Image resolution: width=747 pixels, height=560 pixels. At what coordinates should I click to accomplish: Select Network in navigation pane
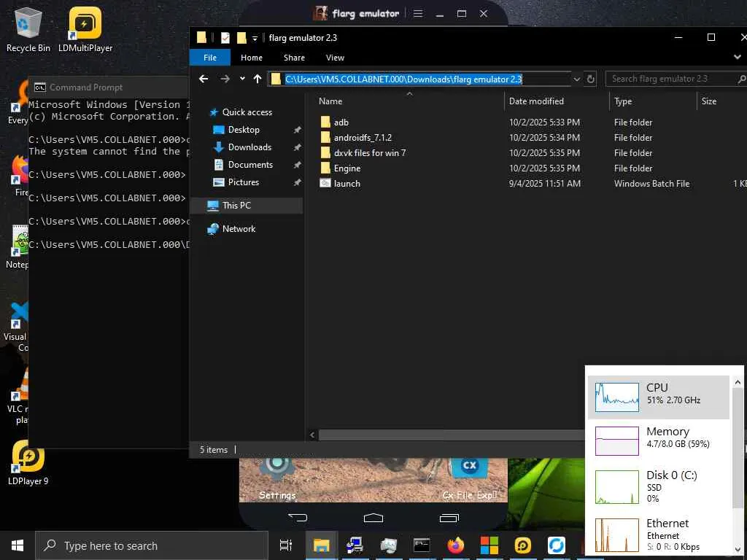pyautogui.click(x=239, y=228)
